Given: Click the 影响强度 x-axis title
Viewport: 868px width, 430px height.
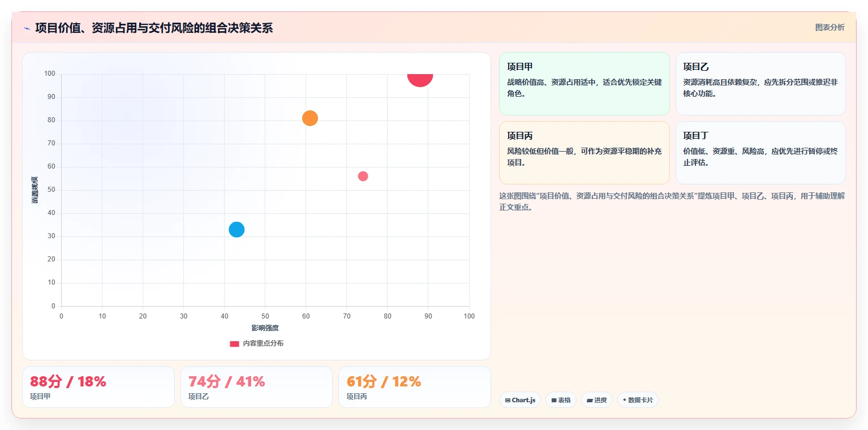Looking at the screenshot, I should point(265,328).
